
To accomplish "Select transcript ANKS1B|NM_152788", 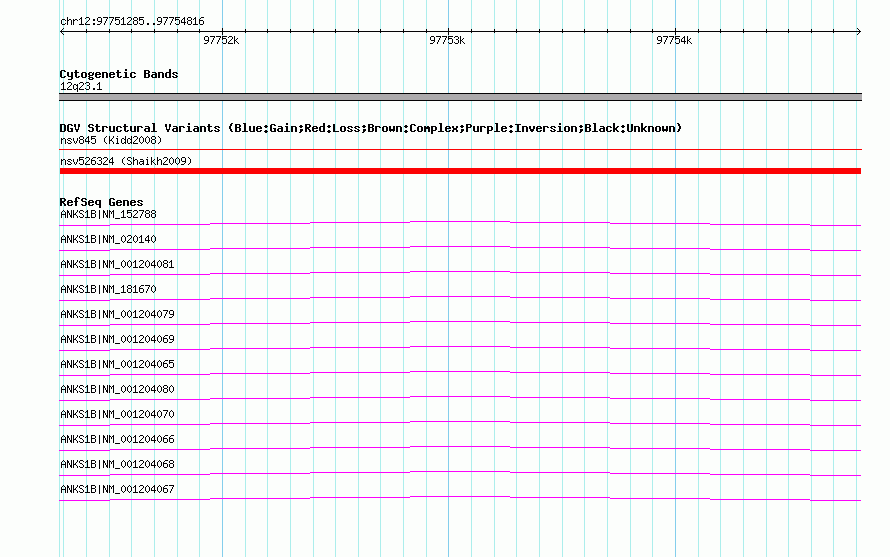I will (108, 215).
